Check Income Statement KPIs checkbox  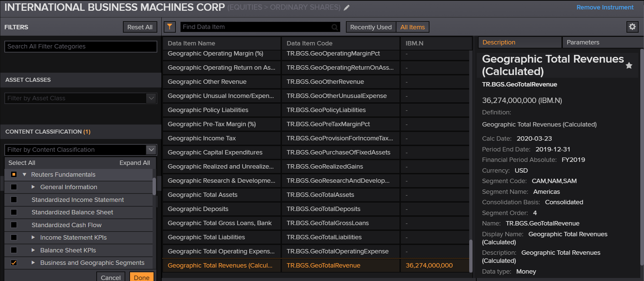click(x=14, y=238)
